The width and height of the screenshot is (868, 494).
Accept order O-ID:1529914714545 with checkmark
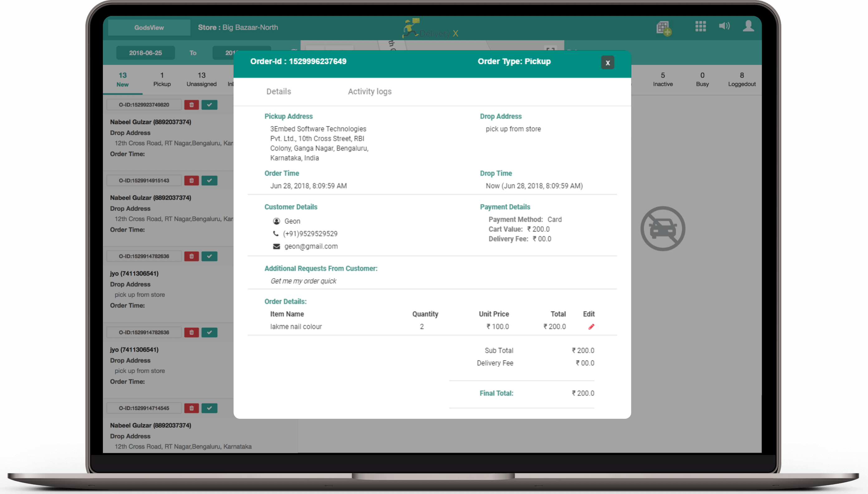(210, 408)
